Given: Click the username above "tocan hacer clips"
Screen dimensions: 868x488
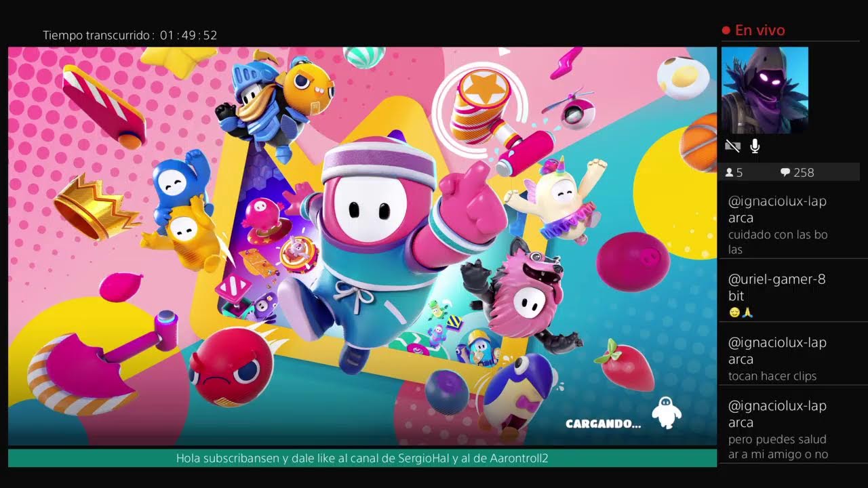Looking at the screenshot, I should 777,351.
